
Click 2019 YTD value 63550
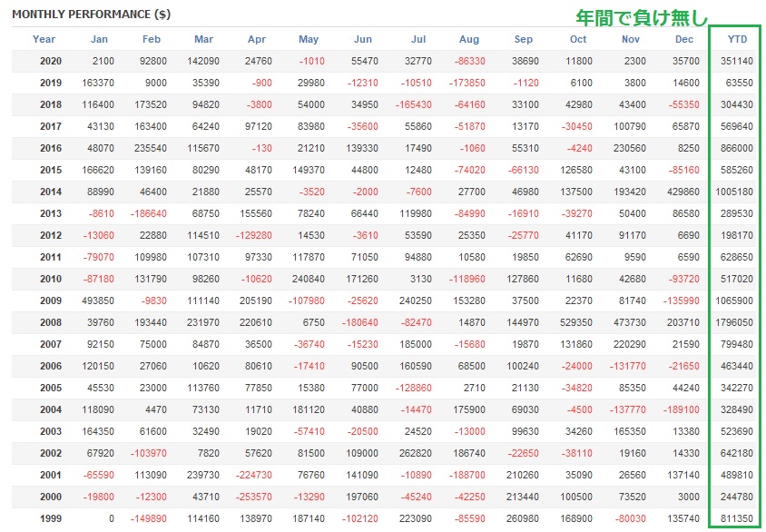tap(739, 83)
